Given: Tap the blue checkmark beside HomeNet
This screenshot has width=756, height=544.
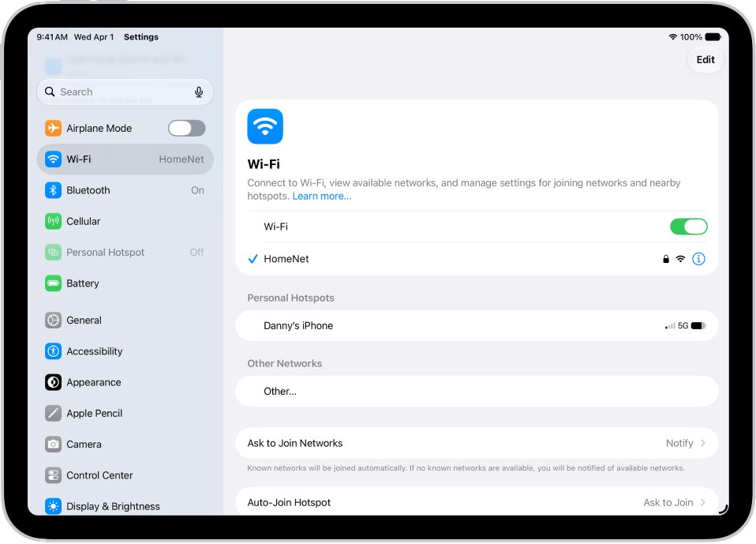Looking at the screenshot, I should [253, 259].
